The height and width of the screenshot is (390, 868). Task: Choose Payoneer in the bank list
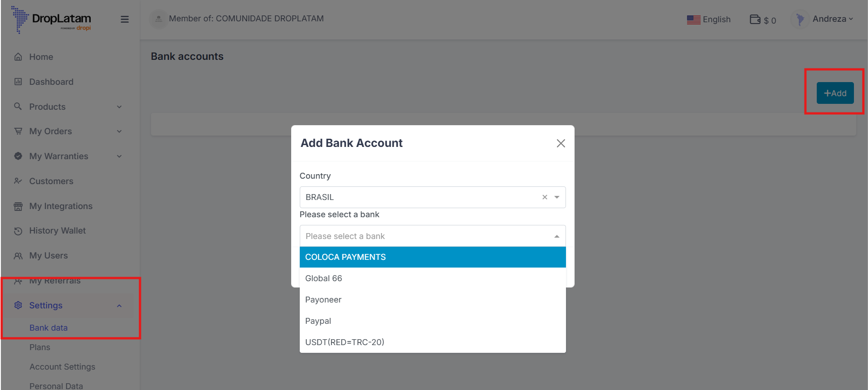[323, 300]
